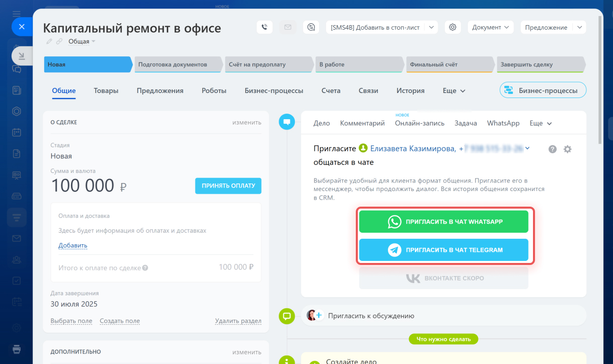Set the deal stage to Счёт на предоплату
The image size is (613, 364).
[x=269, y=65]
